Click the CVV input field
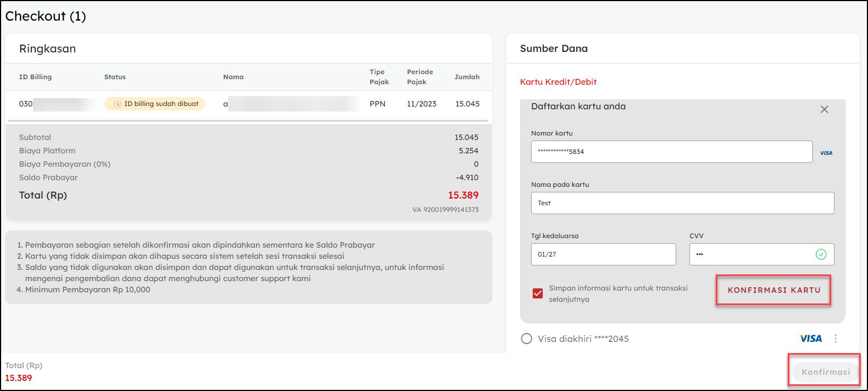 pyautogui.click(x=750, y=254)
